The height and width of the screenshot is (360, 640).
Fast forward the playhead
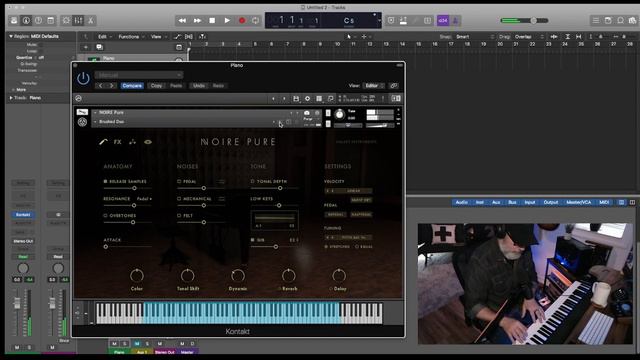(x=197, y=20)
